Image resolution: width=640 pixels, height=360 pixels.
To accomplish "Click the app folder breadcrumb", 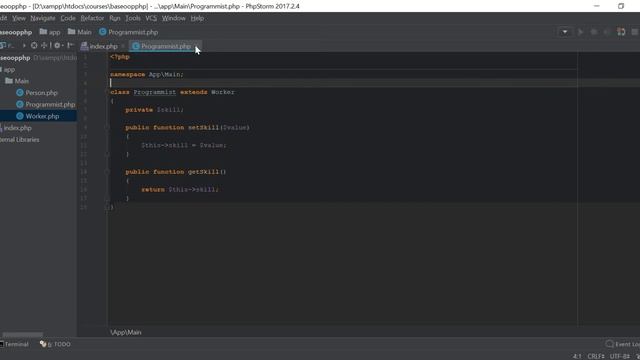I will (50, 32).
